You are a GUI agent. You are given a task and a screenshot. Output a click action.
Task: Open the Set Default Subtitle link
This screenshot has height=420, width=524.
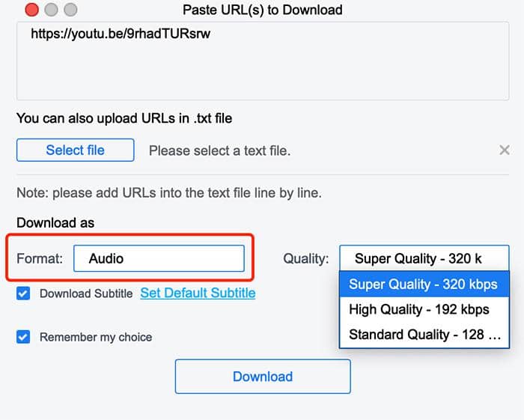198,293
